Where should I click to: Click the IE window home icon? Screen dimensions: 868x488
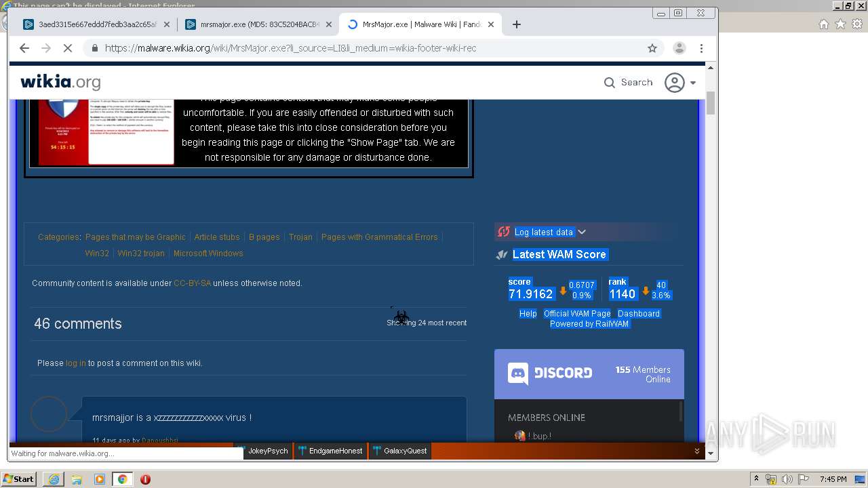(x=823, y=24)
